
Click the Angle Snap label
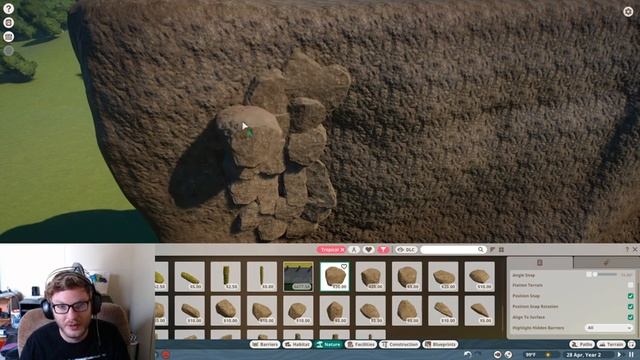(x=524, y=275)
